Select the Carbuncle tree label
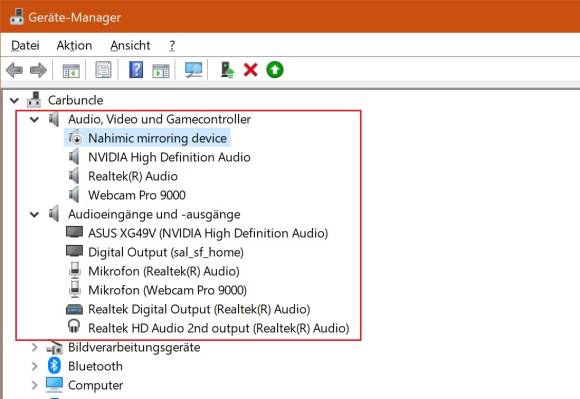The image size is (580, 399). coord(75,100)
